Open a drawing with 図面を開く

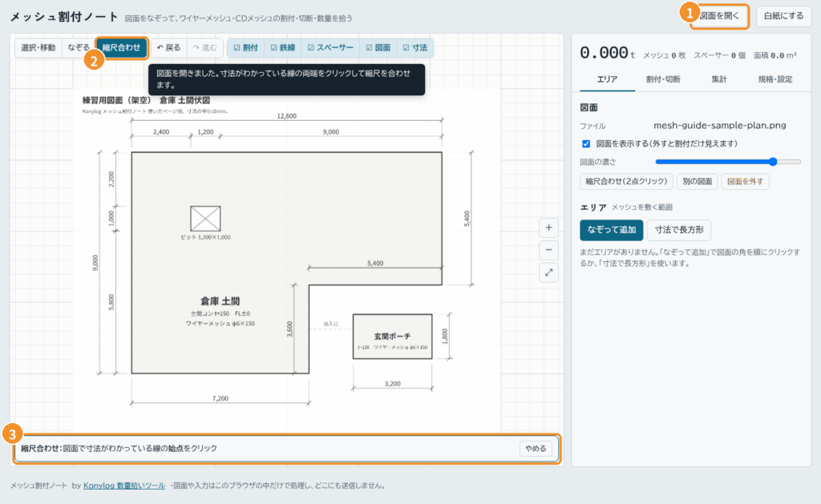point(719,16)
